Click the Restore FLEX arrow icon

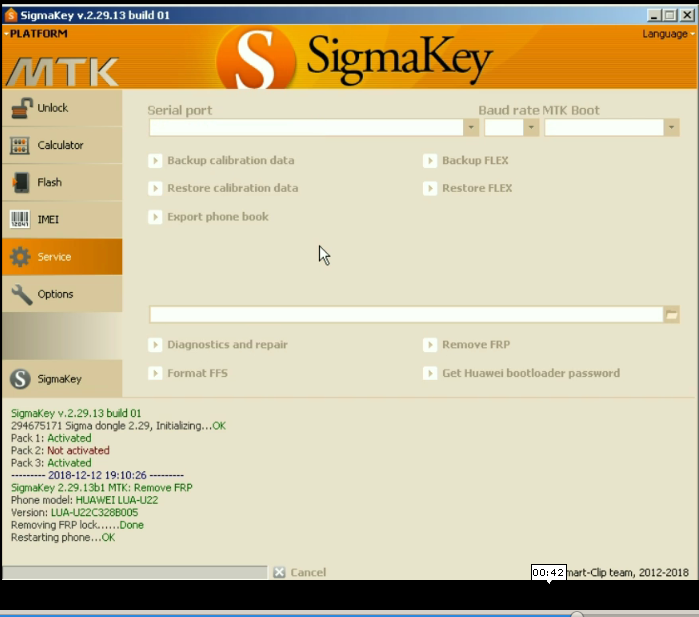(430, 188)
